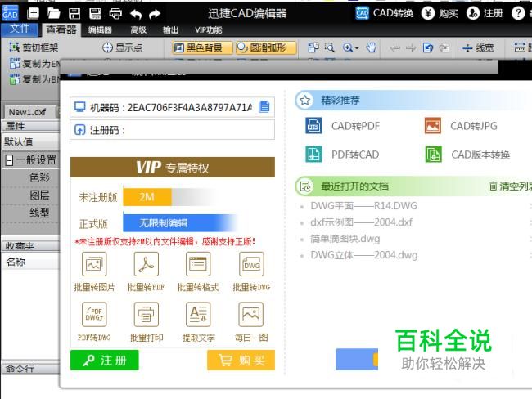
Task: Click the new file icon in title bar
Action: click(x=33, y=13)
